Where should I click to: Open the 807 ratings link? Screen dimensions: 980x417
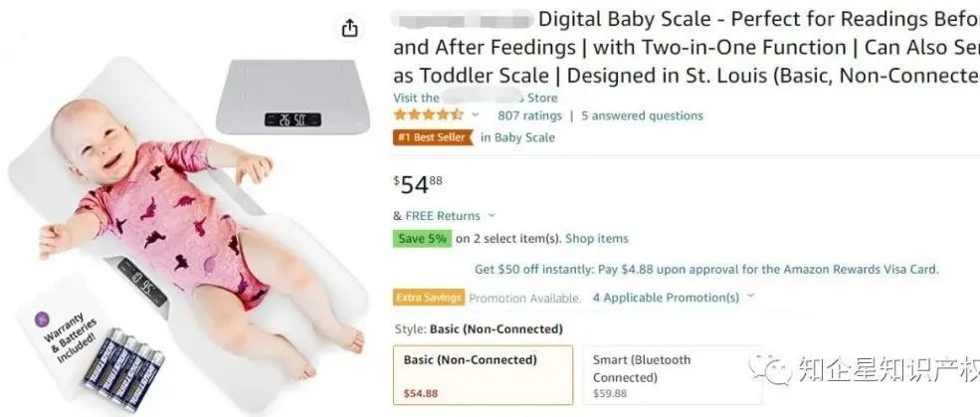pyautogui.click(x=529, y=115)
